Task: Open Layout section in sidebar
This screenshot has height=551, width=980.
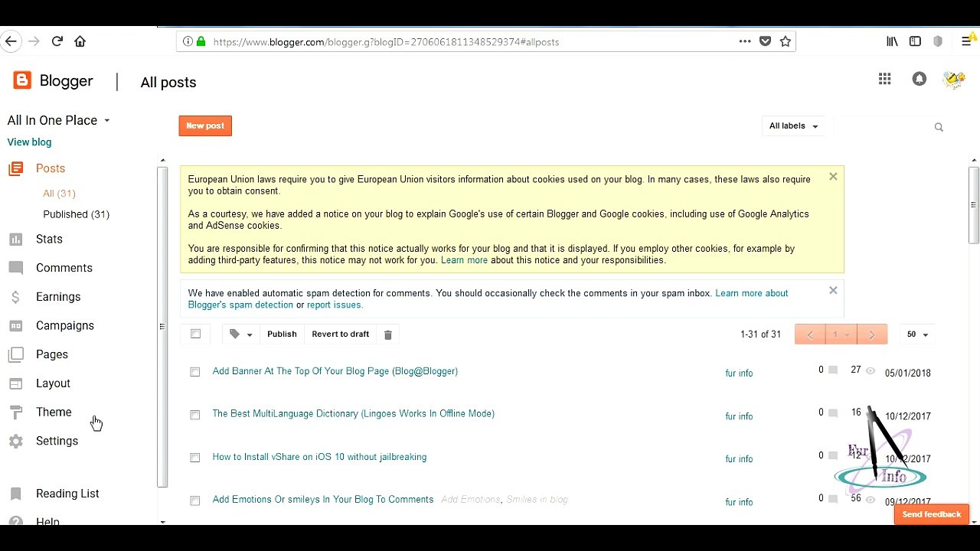Action: coord(53,383)
